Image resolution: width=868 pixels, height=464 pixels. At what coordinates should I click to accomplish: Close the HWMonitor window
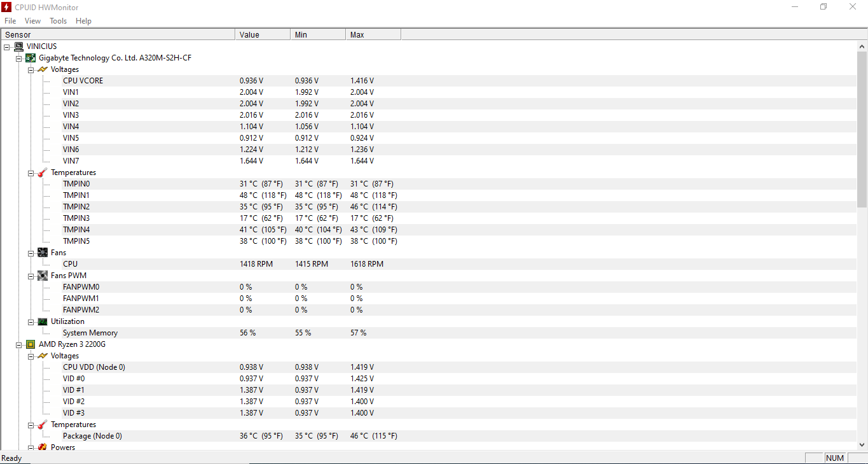[x=853, y=6]
